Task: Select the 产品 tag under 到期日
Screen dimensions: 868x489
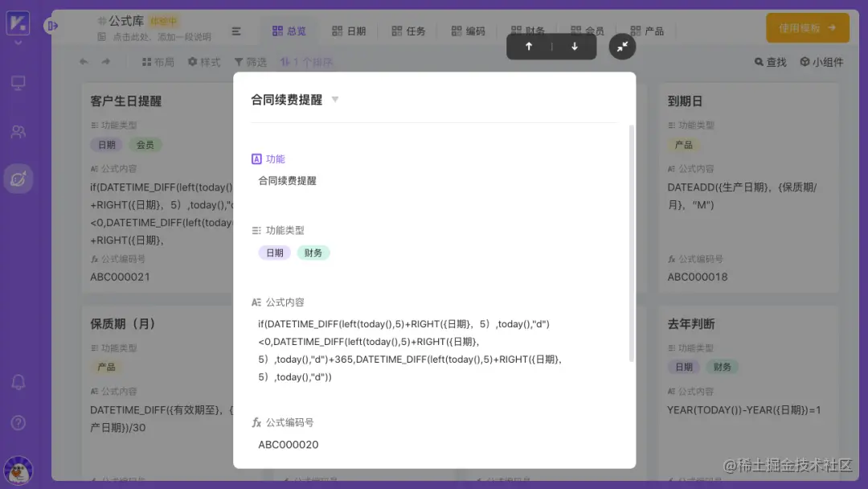Action: pyautogui.click(x=684, y=145)
